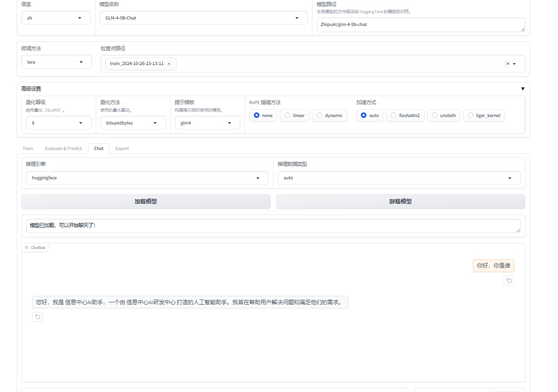This screenshot has width=558, height=392.
Task: Copy the user message '你好，你是谁'
Action: click(509, 281)
